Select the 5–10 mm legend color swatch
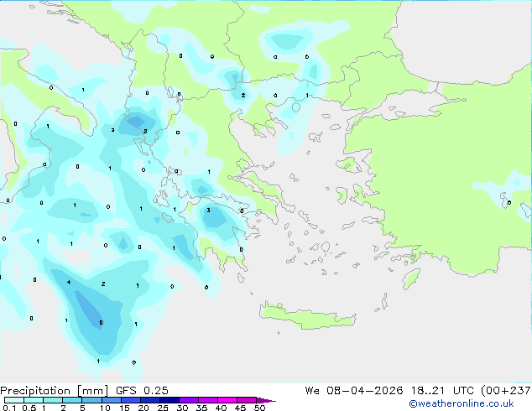The image size is (532, 411). coord(91,400)
